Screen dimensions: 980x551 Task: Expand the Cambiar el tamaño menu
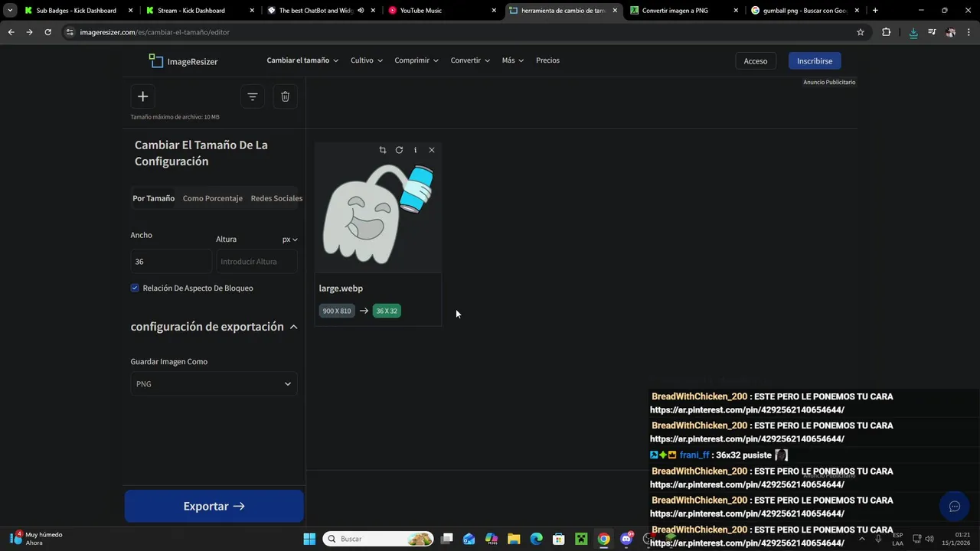(x=302, y=60)
